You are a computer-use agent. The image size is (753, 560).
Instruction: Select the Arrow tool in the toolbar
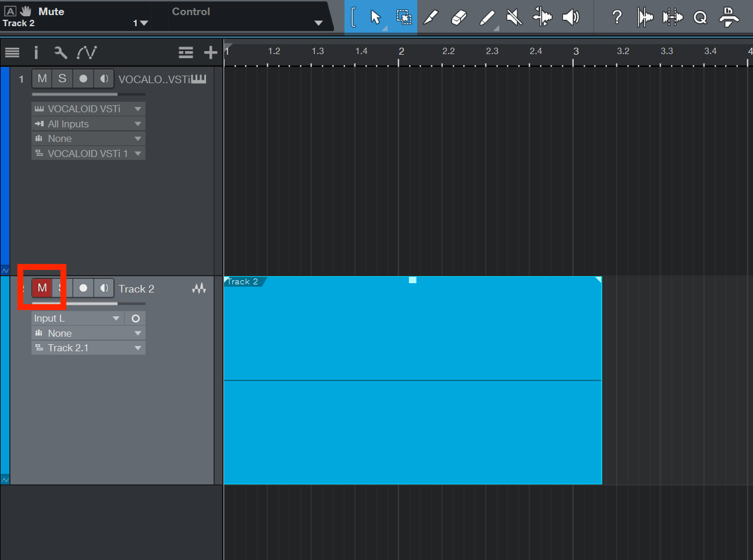(x=375, y=17)
